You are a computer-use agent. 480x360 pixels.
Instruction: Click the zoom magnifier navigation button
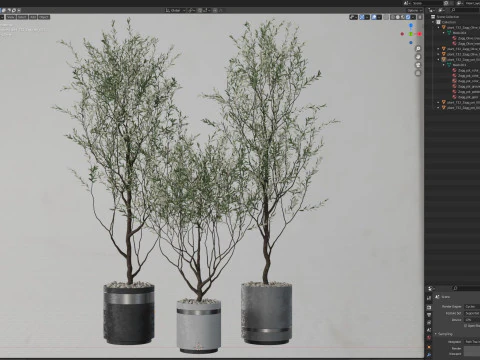(x=418, y=49)
